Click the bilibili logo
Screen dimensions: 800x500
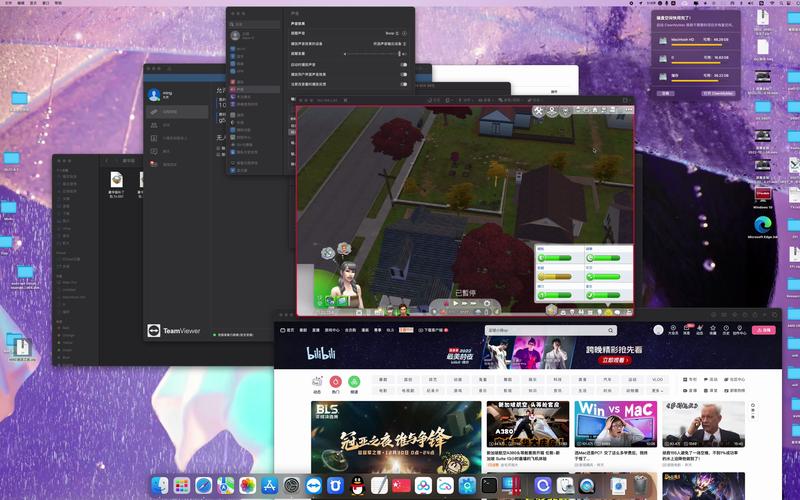click(x=321, y=353)
